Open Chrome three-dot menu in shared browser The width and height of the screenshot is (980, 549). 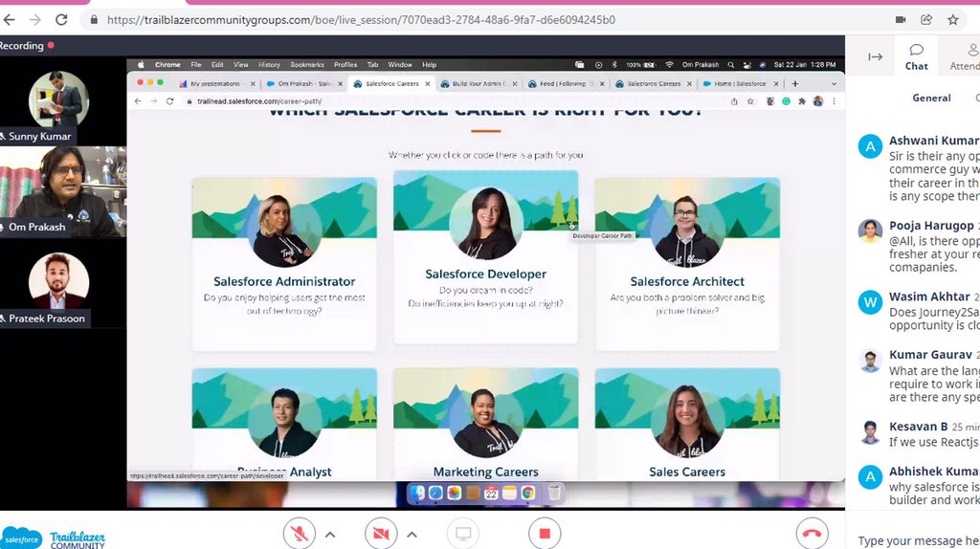pyautogui.click(x=834, y=101)
